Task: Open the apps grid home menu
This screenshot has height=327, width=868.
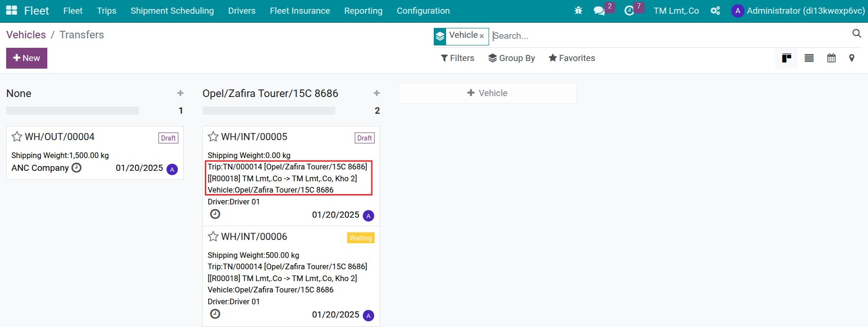Action: 11,10
